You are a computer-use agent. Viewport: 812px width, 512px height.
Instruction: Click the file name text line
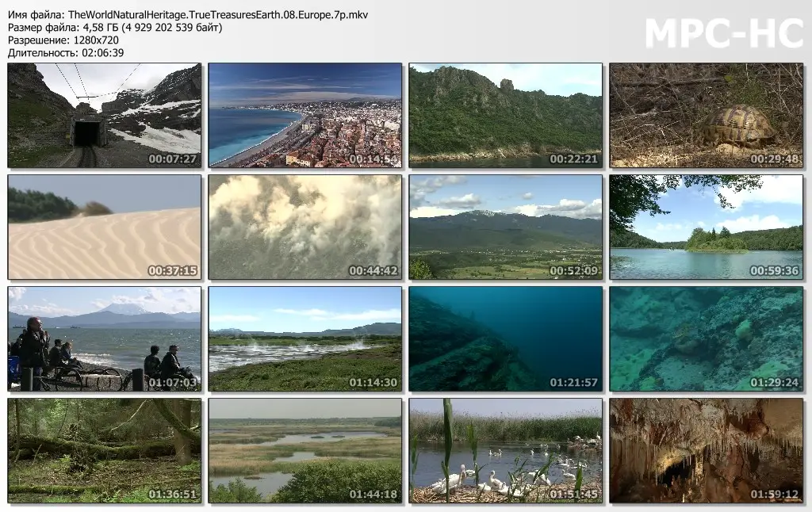tap(188, 15)
